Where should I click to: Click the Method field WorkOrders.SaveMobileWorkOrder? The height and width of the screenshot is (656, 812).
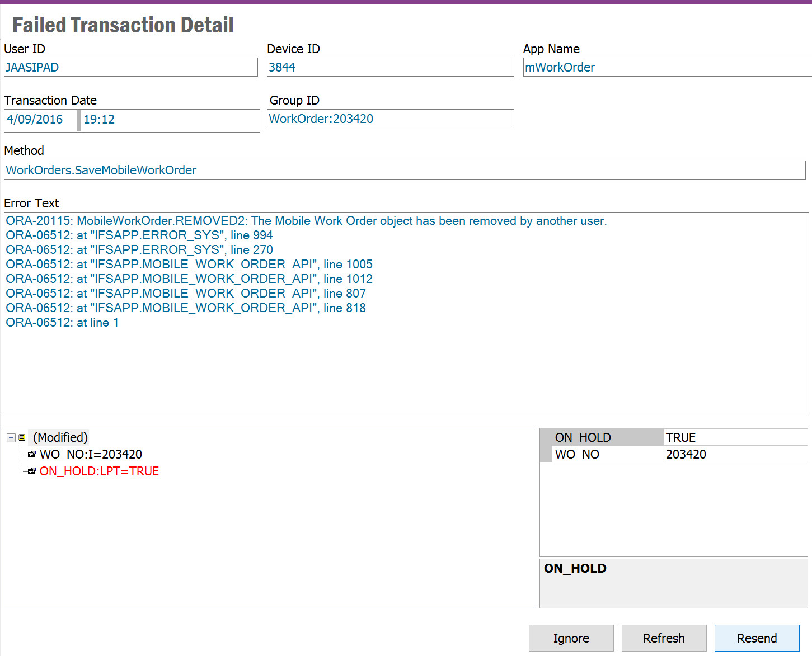[404, 171]
